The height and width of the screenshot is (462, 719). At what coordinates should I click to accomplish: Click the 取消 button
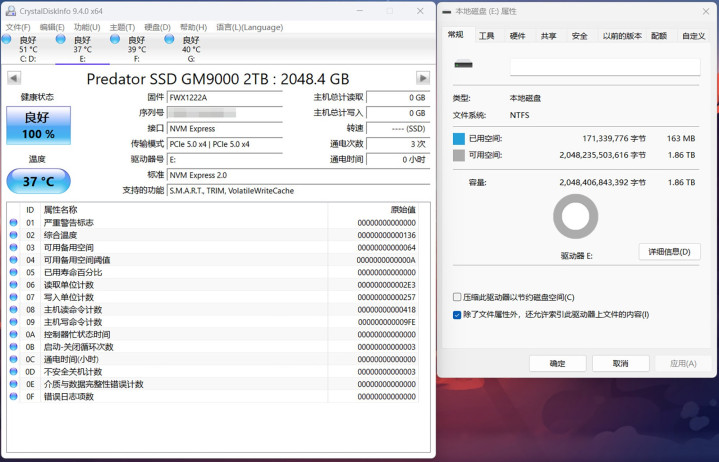[x=618, y=363]
